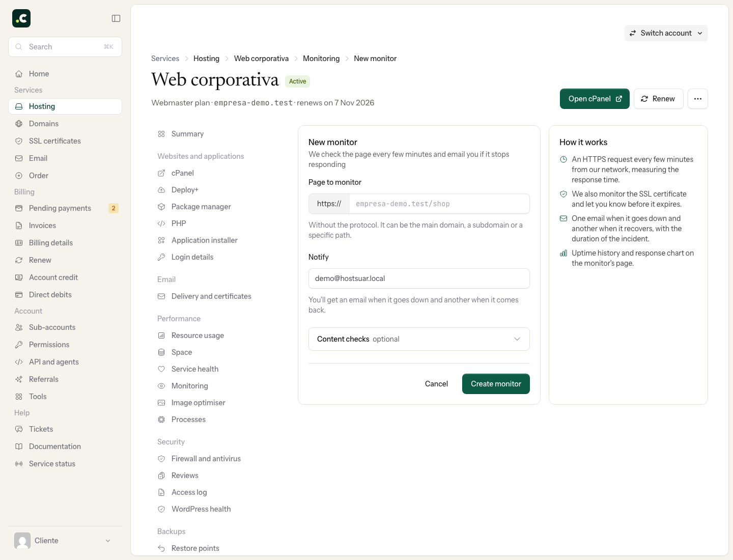This screenshot has width=733, height=560.
Task: Click the SSL certificates shield icon
Action: point(19,141)
